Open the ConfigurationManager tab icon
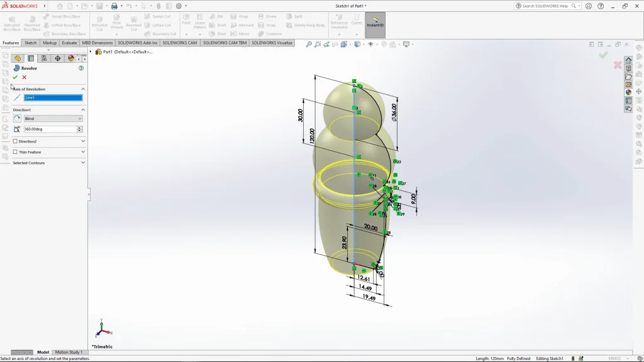Viewport: 644px width, 362px height. [x=44, y=58]
